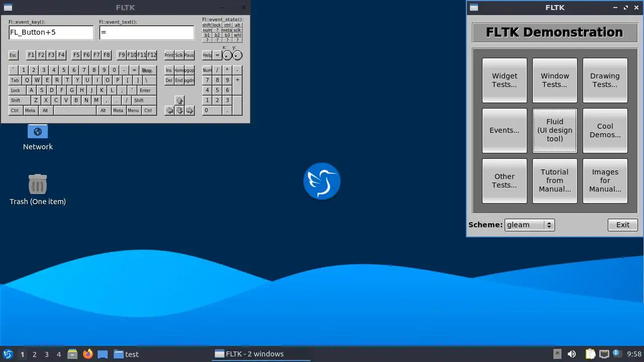Open the Drawing Tests... menu button
Image resolution: width=644 pixels, height=362 pixels.
coord(605,80)
